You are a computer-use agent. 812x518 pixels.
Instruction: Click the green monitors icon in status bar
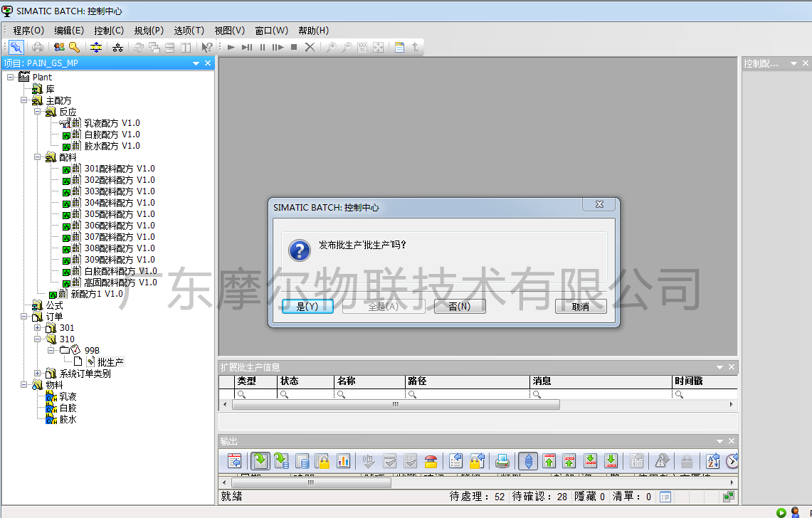[729, 497]
